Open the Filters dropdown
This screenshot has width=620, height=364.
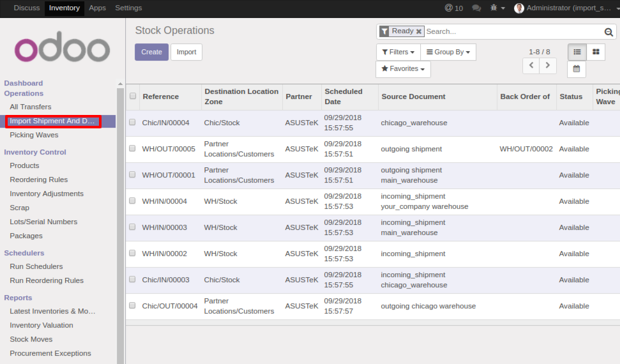(398, 52)
